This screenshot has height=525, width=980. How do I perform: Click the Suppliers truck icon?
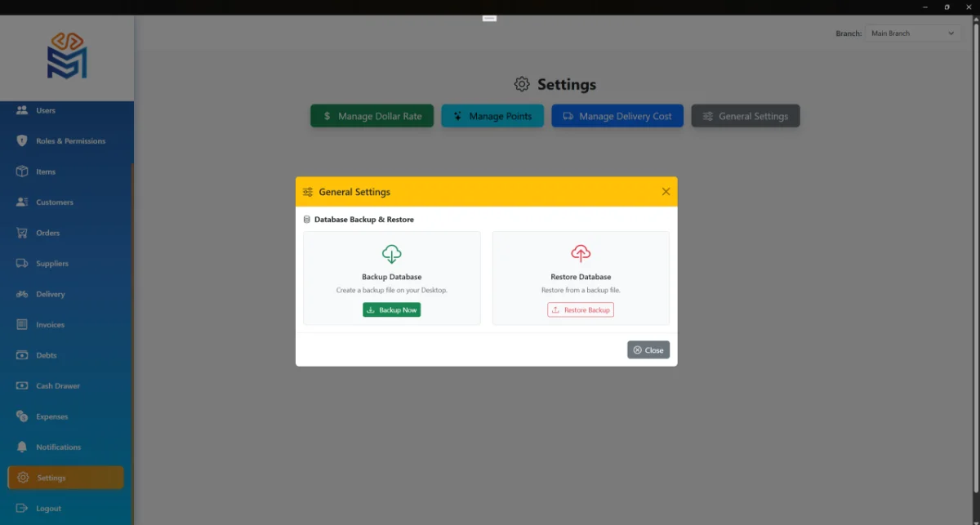22,263
